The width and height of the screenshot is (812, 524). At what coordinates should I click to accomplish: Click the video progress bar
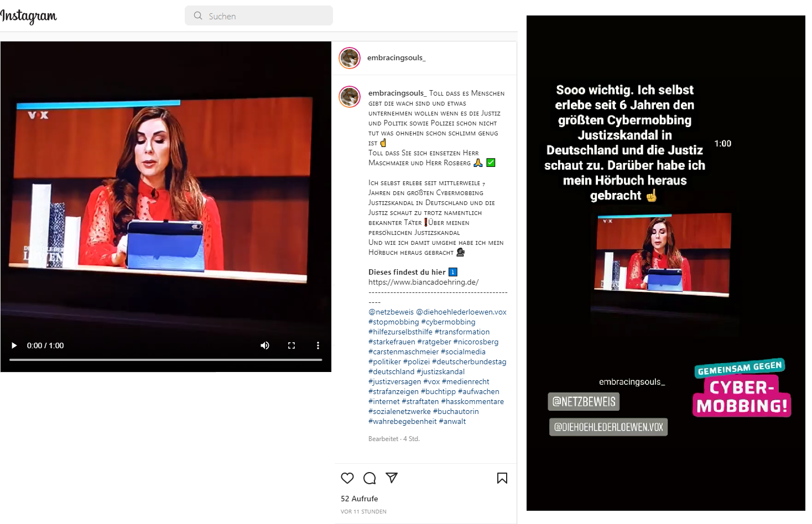(166, 360)
